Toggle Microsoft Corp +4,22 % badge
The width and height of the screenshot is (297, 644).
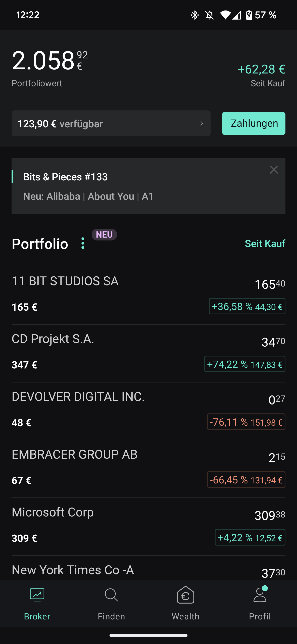coord(250,537)
